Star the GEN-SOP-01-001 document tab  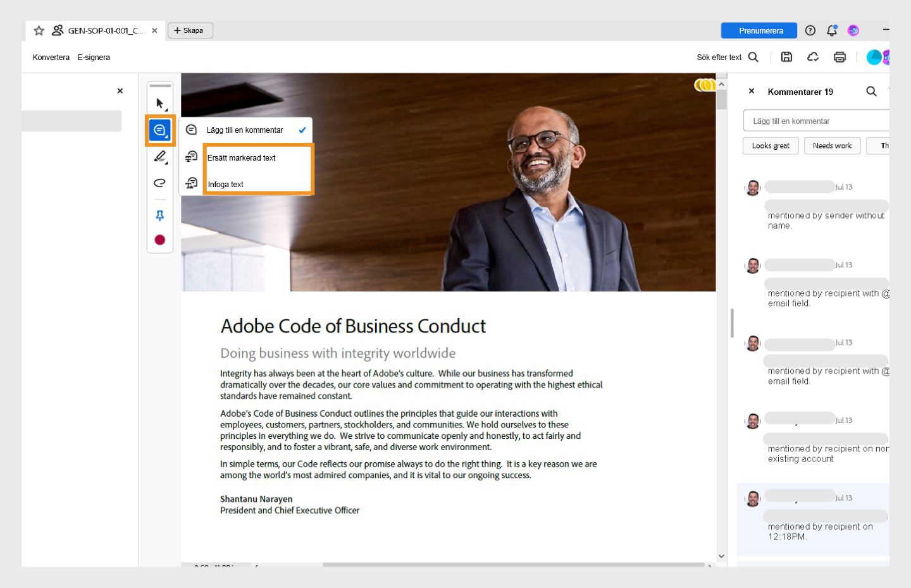(39, 30)
